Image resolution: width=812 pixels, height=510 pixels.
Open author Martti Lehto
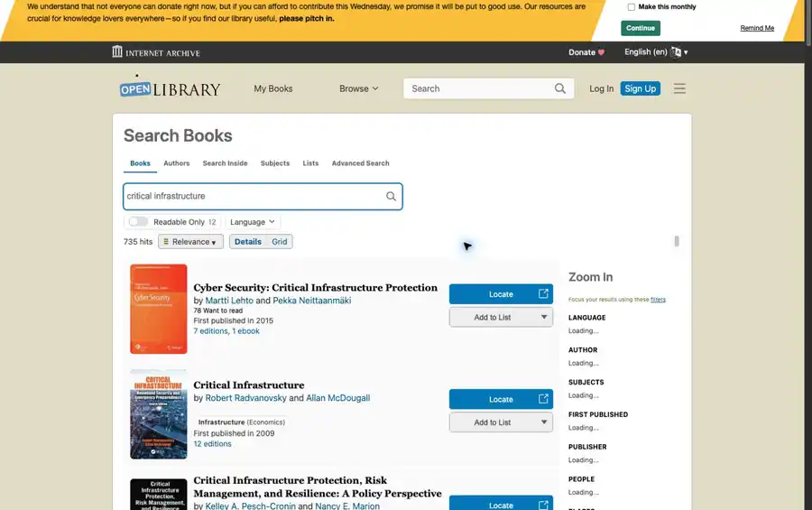[229, 301]
